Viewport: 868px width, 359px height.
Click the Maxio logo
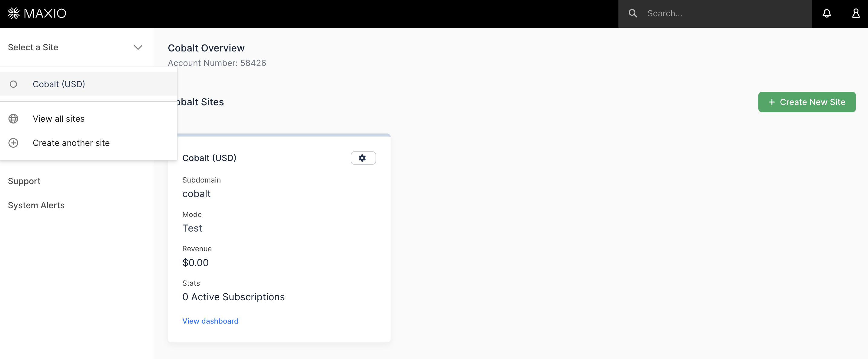pos(37,13)
